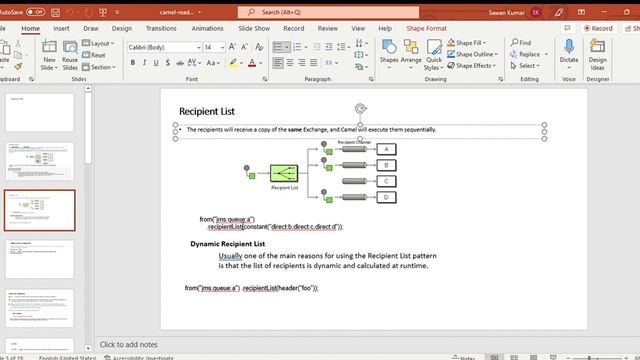The width and height of the screenshot is (640, 360).
Task: Toggle Underline formatting
Action: pyautogui.click(x=156, y=63)
